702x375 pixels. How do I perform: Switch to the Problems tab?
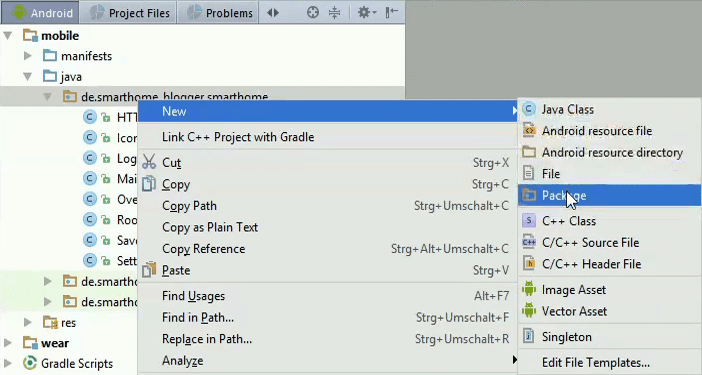(x=218, y=13)
